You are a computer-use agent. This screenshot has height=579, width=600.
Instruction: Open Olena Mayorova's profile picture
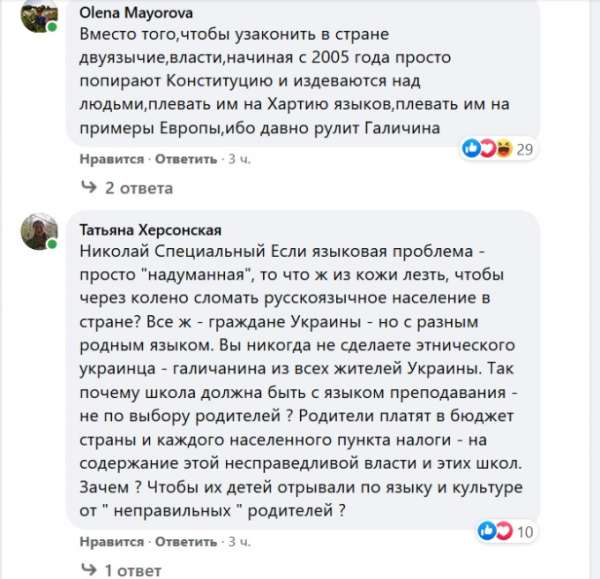click(38, 18)
